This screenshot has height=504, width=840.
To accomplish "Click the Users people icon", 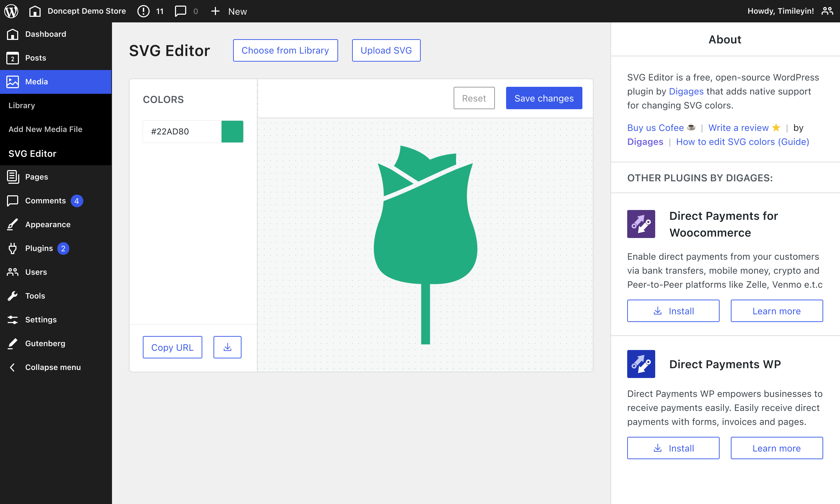I will (13, 272).
